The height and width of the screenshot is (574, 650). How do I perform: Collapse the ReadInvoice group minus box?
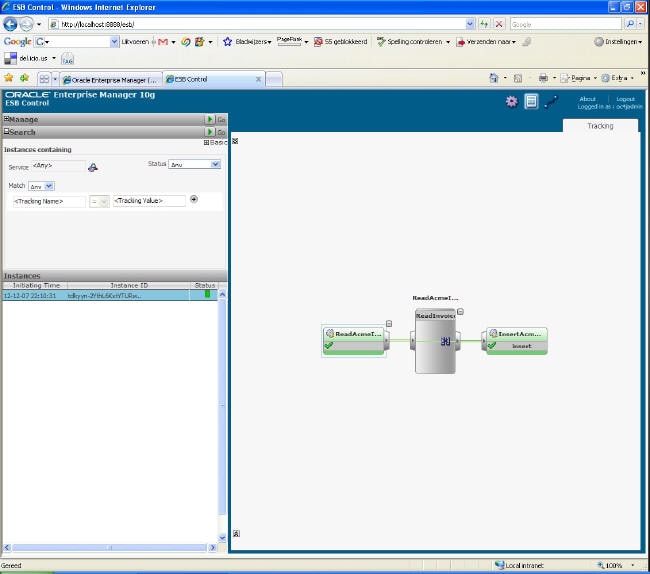[460, 312]
